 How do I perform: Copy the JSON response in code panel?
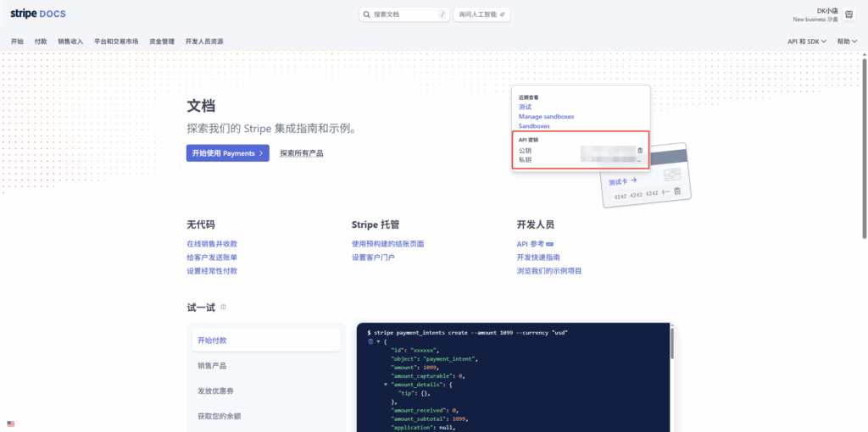(x=370, y=341)
